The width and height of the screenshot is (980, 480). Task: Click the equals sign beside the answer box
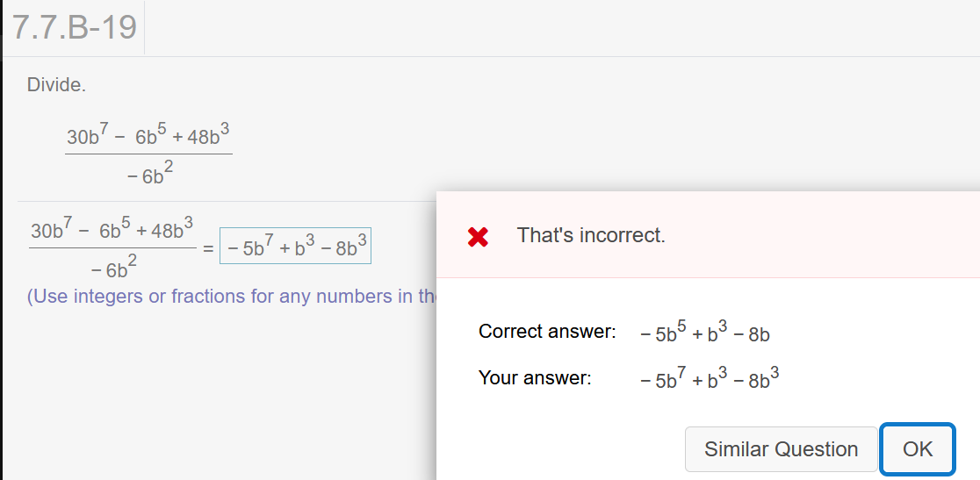coord(208,249)
